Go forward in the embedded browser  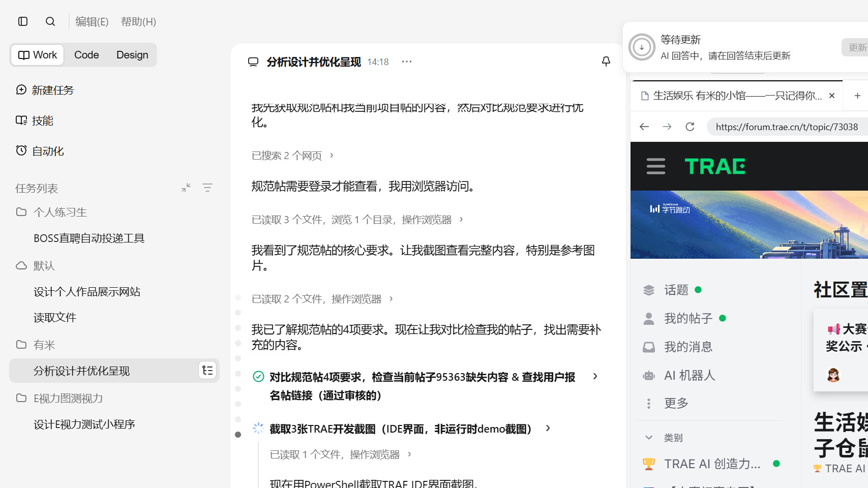tap(667, 127)
